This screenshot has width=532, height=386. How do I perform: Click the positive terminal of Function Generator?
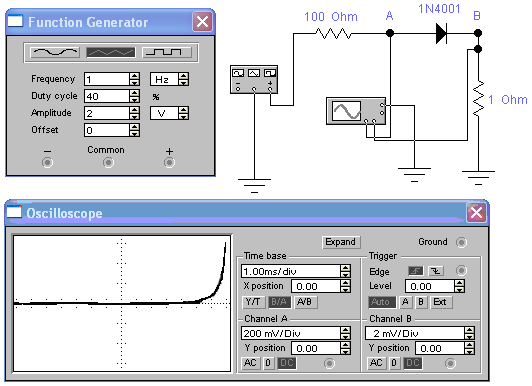(x=169, y=163)
